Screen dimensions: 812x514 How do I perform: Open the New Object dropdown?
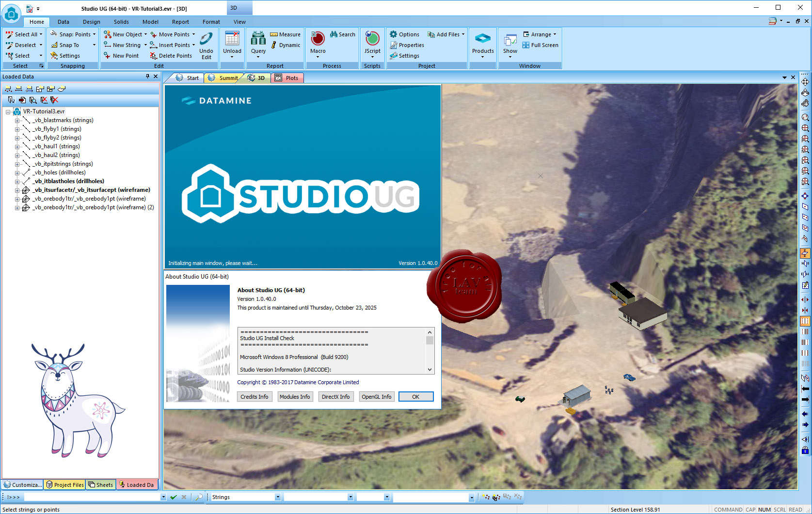(x=145, y=34)
